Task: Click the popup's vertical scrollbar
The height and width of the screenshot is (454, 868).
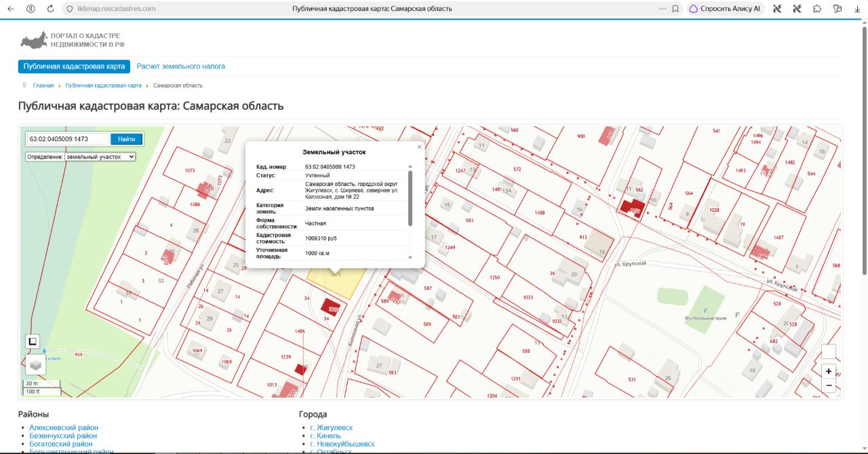Action: point(410,197)
